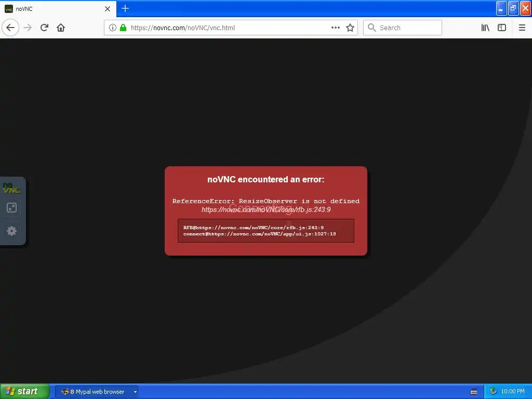Select the noVNC browser tab
This screenshot has width=532, height=399.
58,9
